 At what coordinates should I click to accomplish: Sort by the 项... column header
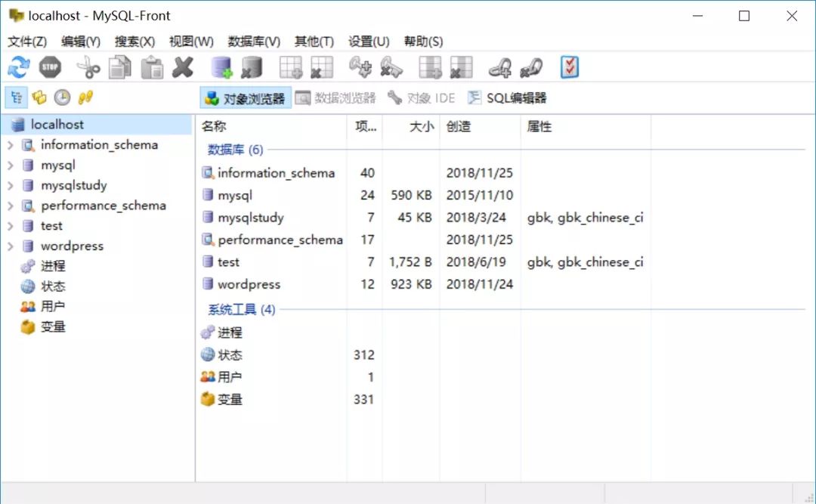[x=365, y=126]
